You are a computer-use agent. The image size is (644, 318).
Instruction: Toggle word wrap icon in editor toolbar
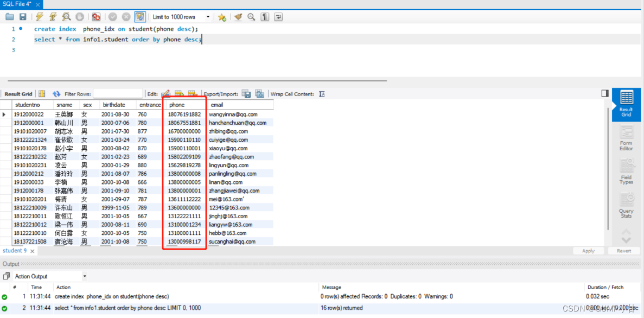coord(279,17)
